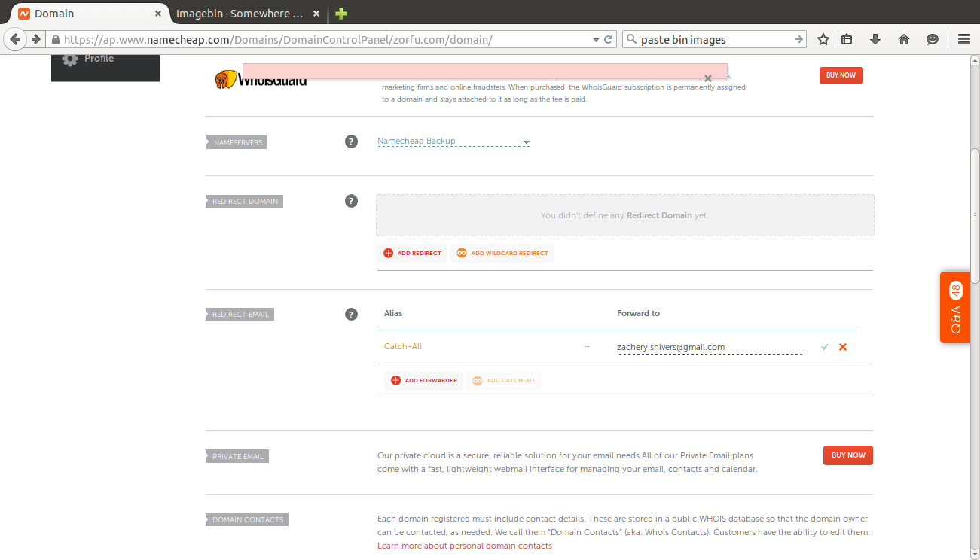Click the search box containing paste bin images

(x=715, y=40)
